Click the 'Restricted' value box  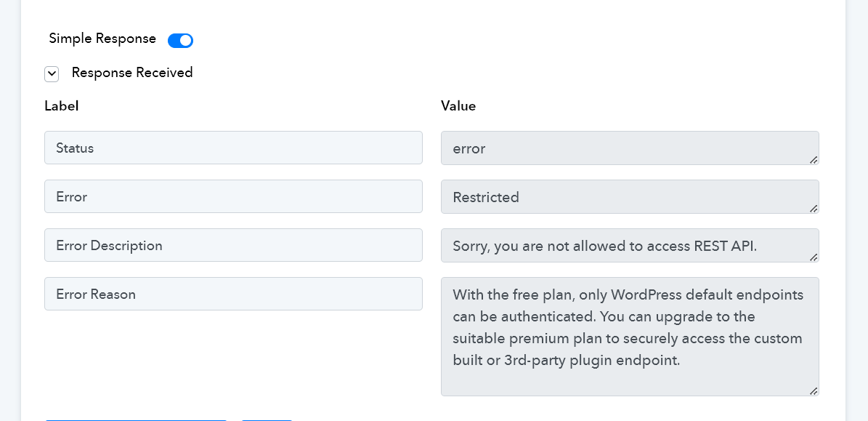point(630,196)
